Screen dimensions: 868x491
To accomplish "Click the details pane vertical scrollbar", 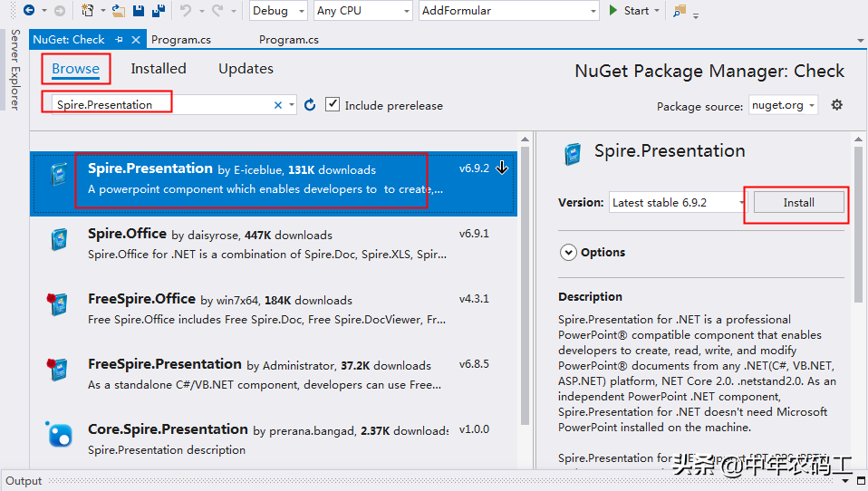I will click(858, 224).
